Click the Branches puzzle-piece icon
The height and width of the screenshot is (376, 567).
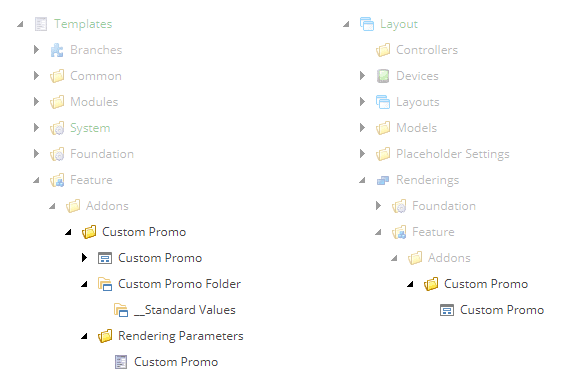(x=57, y=50)
